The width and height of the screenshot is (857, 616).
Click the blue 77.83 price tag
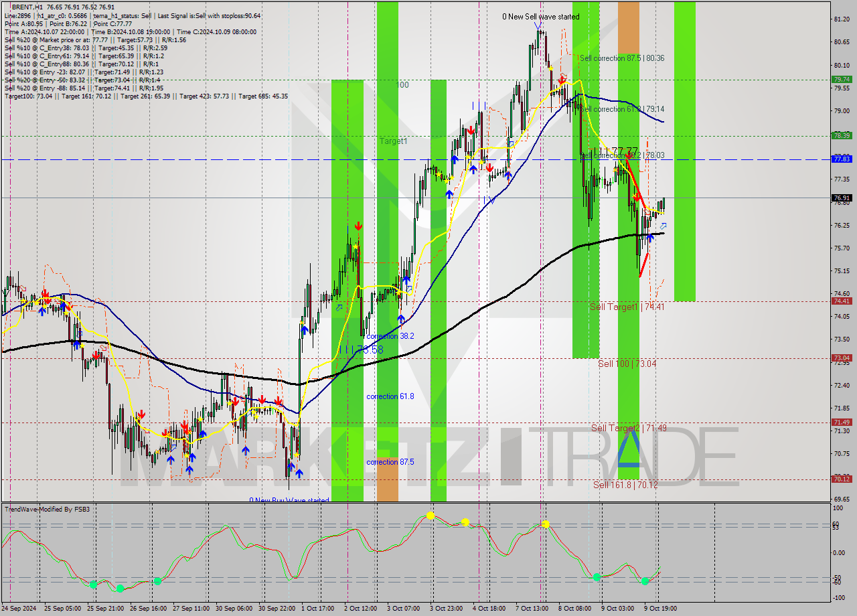(842, 159)
